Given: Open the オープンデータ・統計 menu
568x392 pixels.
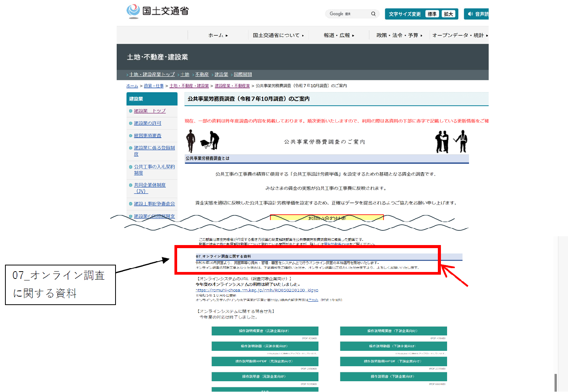Looking at the screenshot, I should [x=460, y=35].
